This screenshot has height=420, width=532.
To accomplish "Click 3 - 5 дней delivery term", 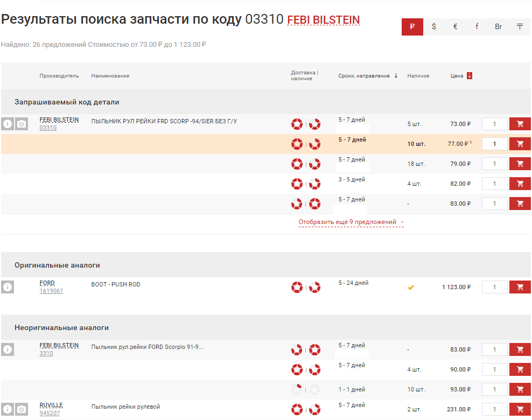I will click(352, 179).
